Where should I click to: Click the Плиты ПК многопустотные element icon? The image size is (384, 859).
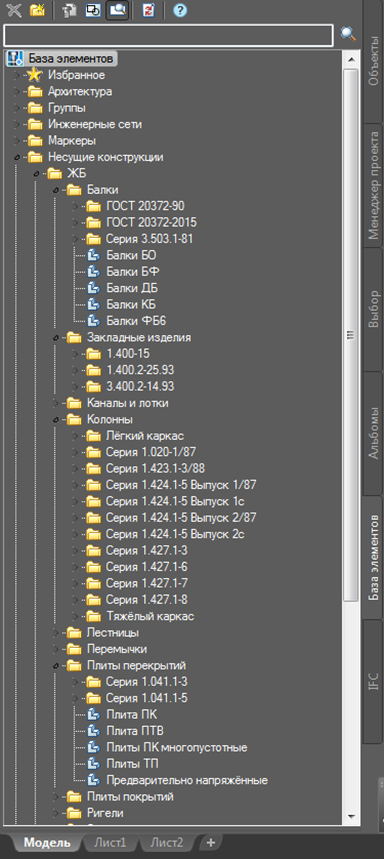tap(94, 747)
